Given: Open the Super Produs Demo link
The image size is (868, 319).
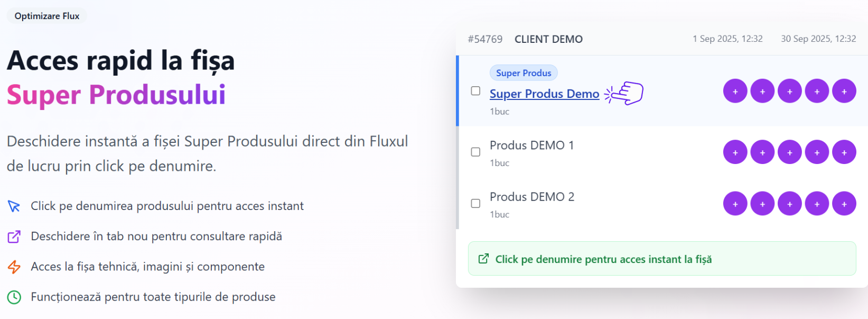Looking at the screenshot, I should 544,94.
